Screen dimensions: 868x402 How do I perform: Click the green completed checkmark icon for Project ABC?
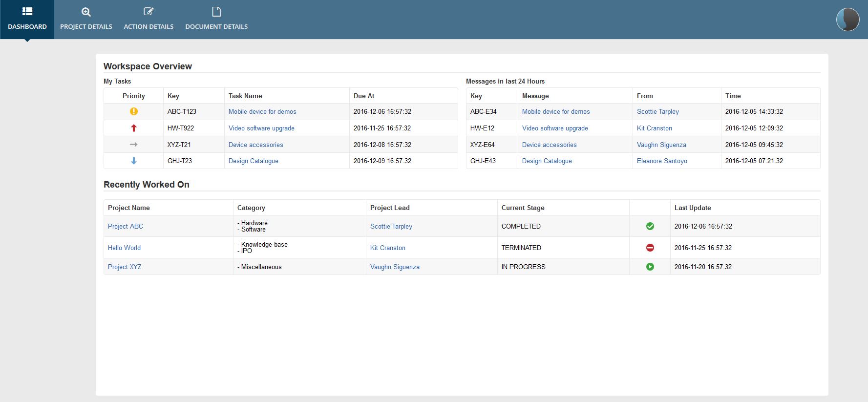point(650,226)
